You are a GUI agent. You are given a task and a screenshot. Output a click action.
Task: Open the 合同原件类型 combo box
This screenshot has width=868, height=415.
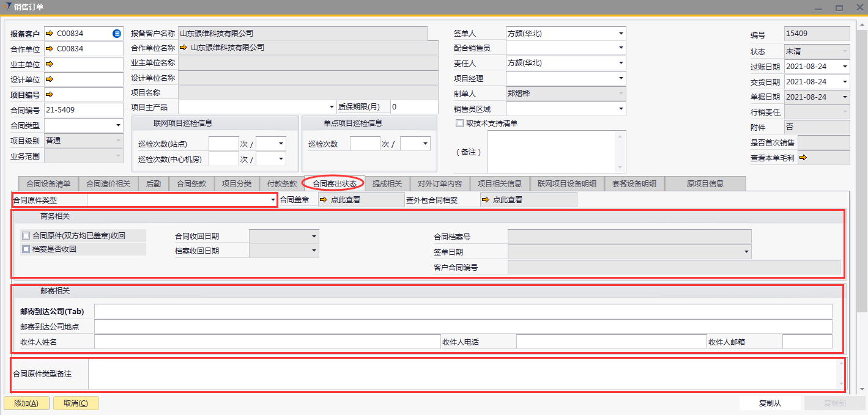pos(272,200)
